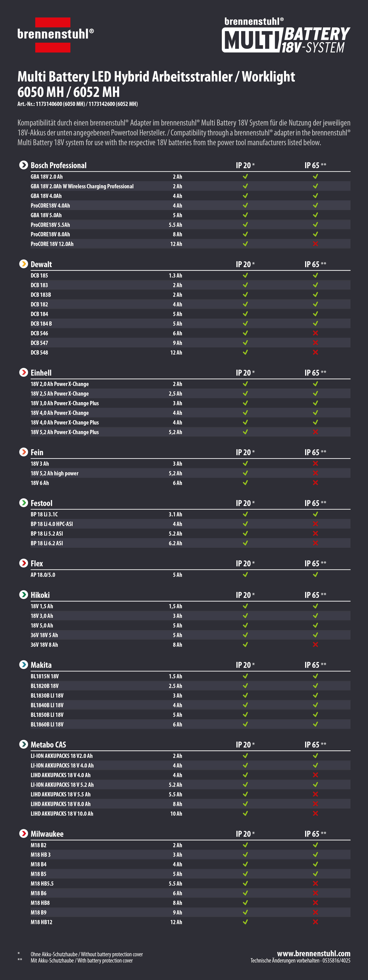The height and width of the screenshot is (980, 368).
Task: Open the www.brennenstuhl.com link
Action: (x=314, y=953)
